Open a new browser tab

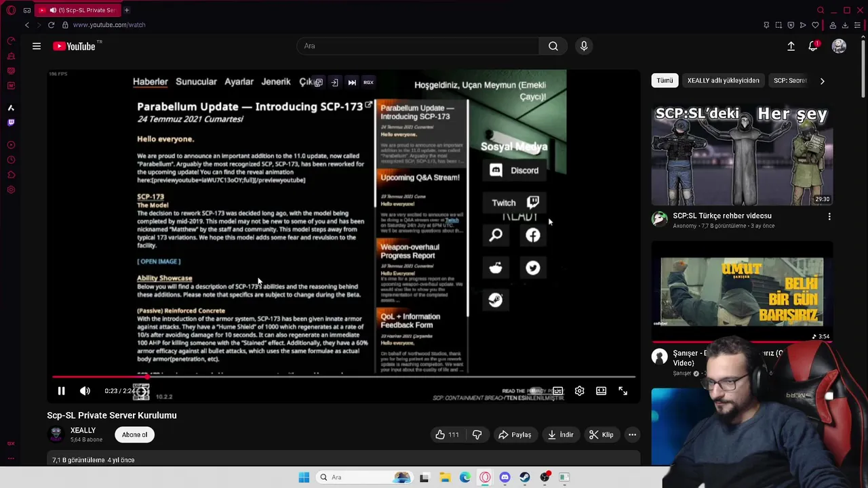pyautogui.click(x=127, y=10)
